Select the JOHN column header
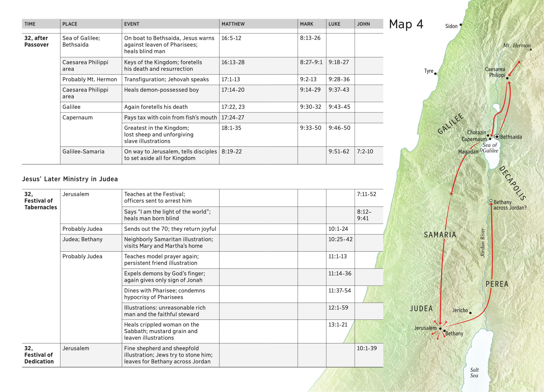 [x=363, y=24]
